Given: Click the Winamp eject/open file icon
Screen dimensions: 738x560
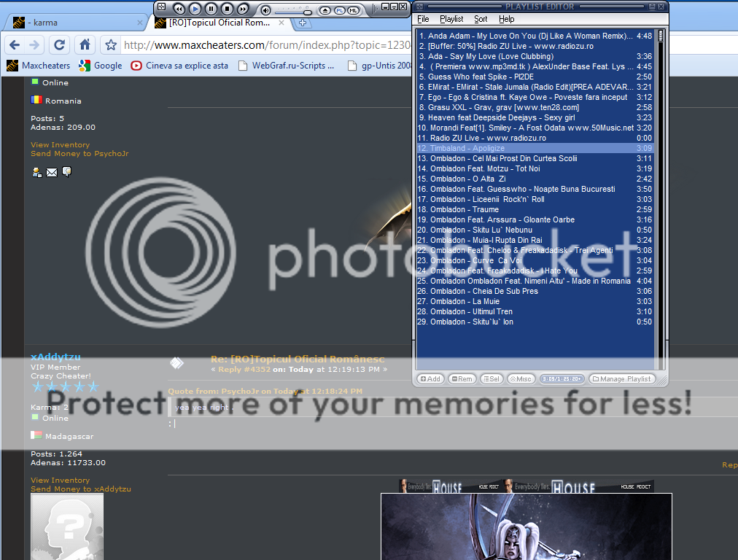Looking at the screenshot, I should 325,10.
